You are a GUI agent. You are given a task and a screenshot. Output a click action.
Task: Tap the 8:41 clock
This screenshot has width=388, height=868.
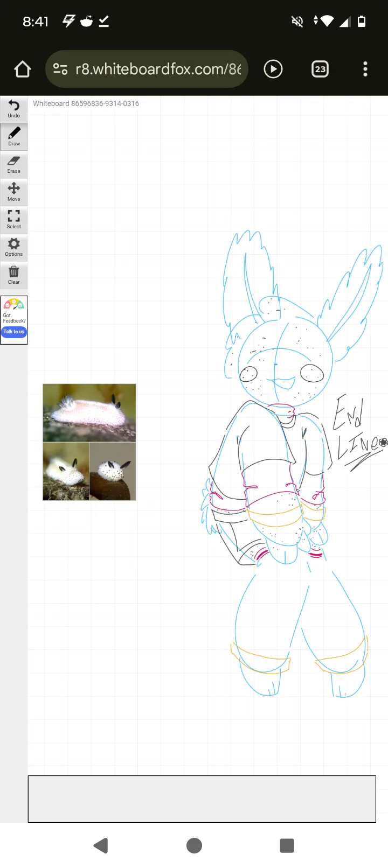[36, 22]
